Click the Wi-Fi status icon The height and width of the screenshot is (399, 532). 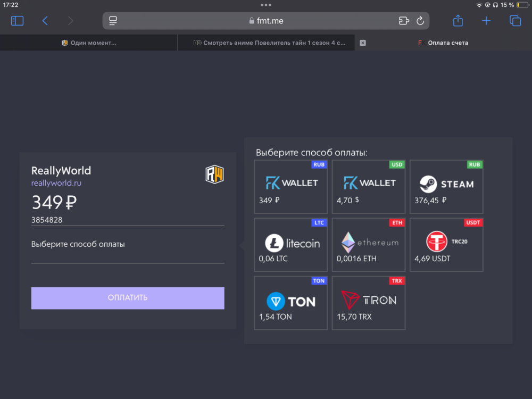click(x=479, y=5)
